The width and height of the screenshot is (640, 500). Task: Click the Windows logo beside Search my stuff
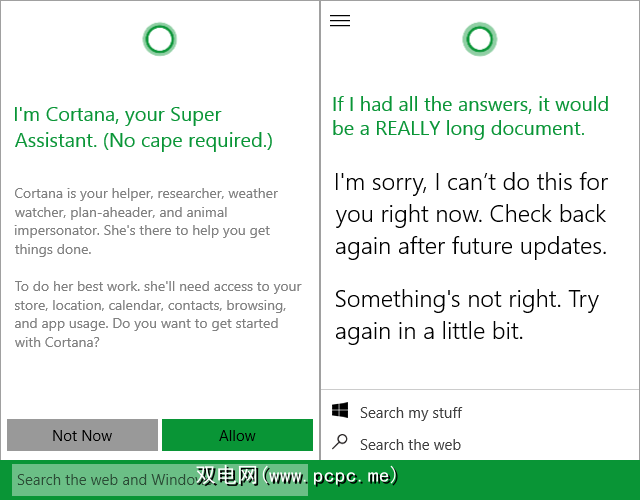pos(340,411)
